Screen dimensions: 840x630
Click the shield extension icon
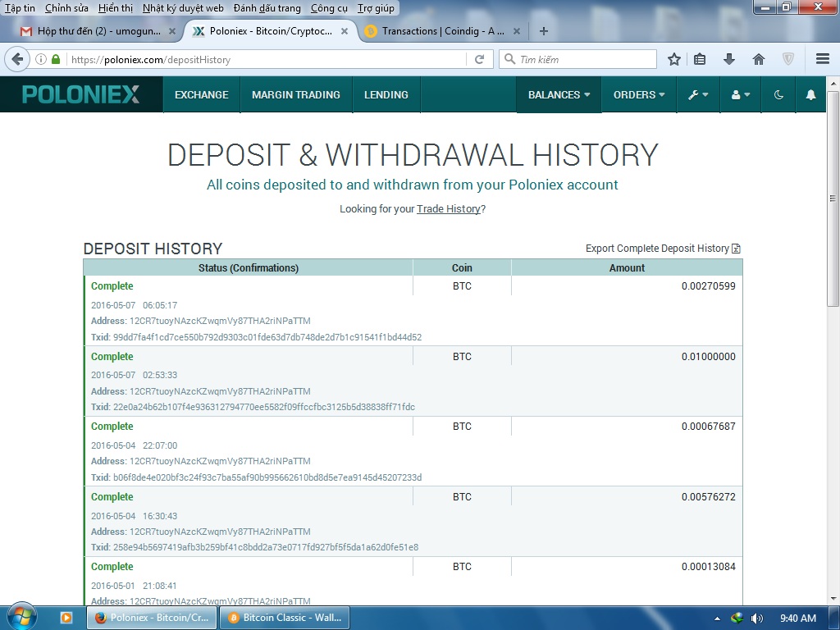tap(788, 59)
